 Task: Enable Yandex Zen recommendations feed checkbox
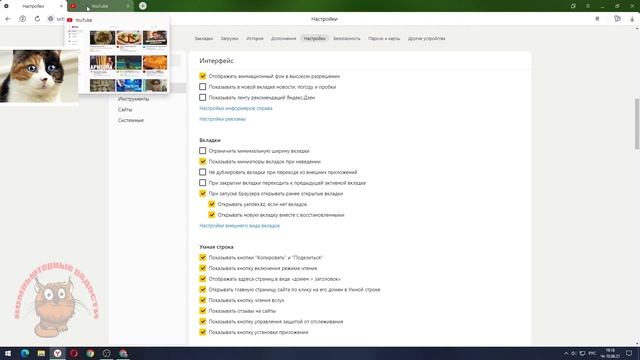202,97
